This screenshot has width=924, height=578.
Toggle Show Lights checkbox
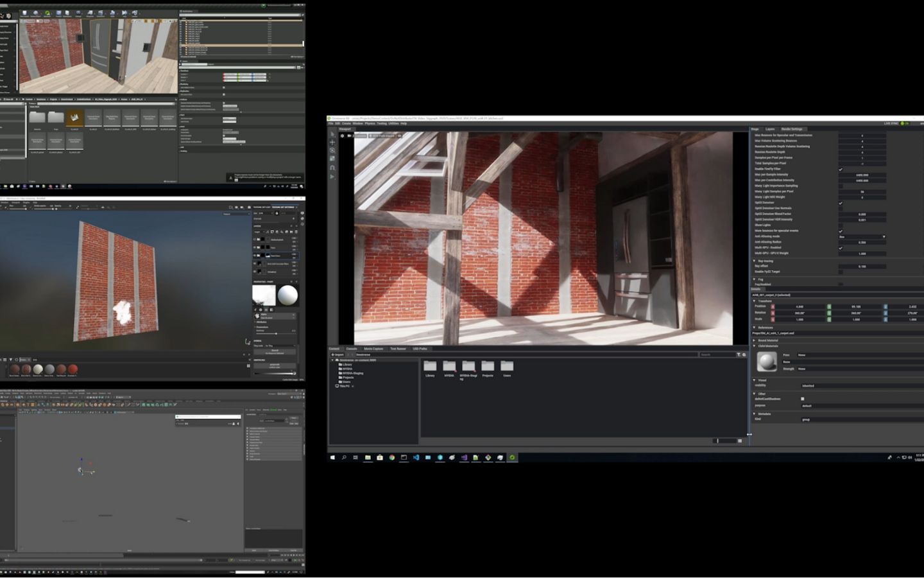[841, 225]
